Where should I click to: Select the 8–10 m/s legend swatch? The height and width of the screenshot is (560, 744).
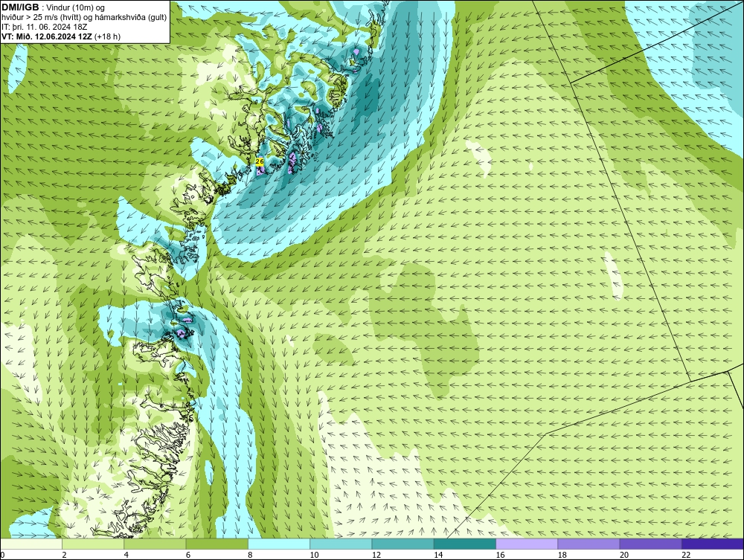pyautogui.click(x=279, y=544)
